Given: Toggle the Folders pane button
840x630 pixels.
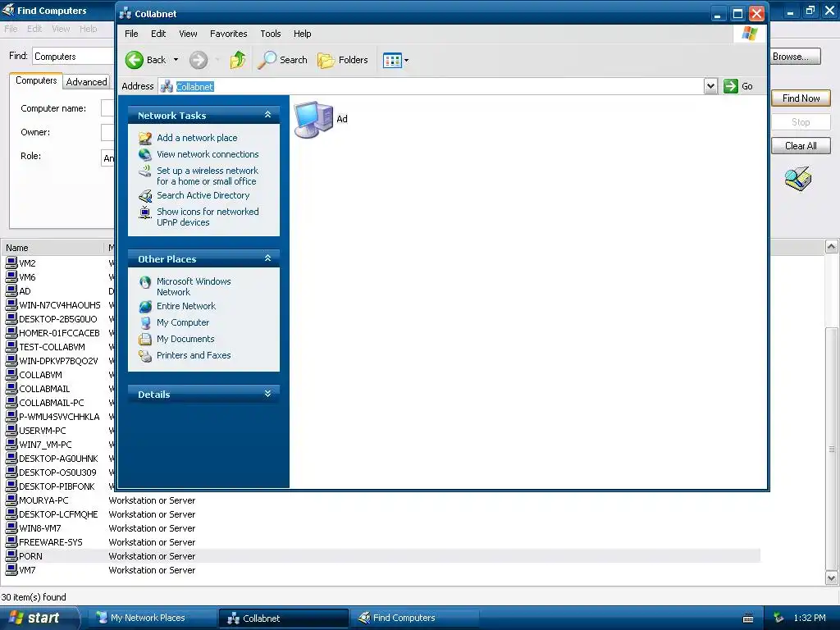Looking at the screenshot, I should point(343,60).
